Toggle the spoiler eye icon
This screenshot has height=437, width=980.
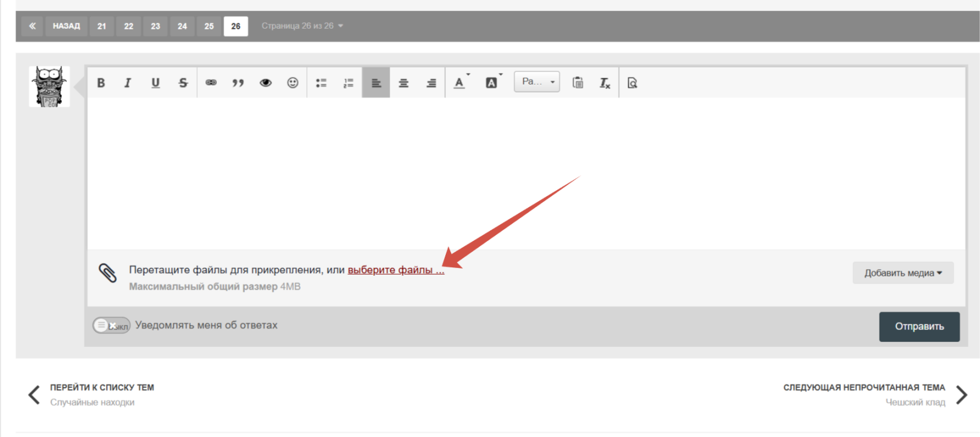[265, 83]
